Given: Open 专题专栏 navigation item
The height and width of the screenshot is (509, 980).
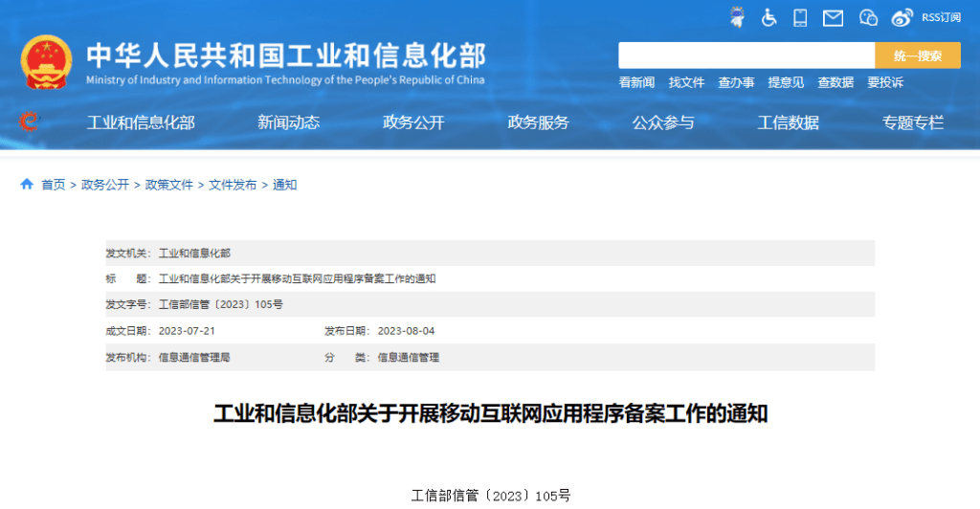Looking at the screenshot, I should 912,122.
